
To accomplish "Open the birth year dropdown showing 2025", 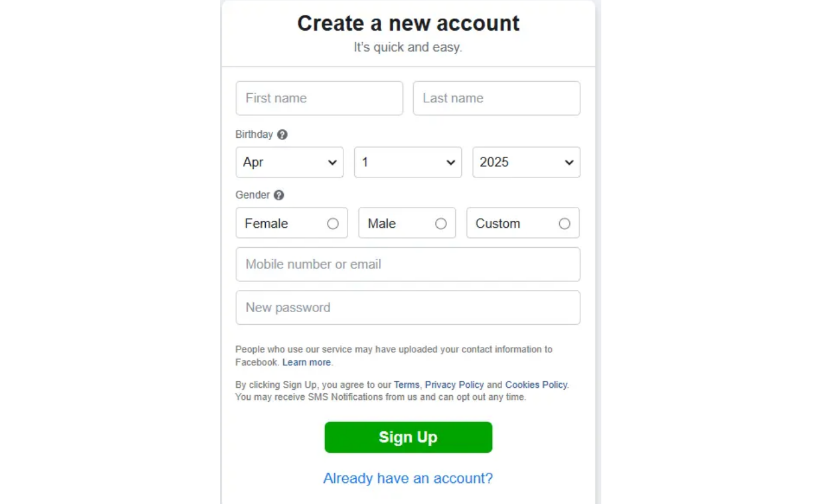I will click(526, 162).
